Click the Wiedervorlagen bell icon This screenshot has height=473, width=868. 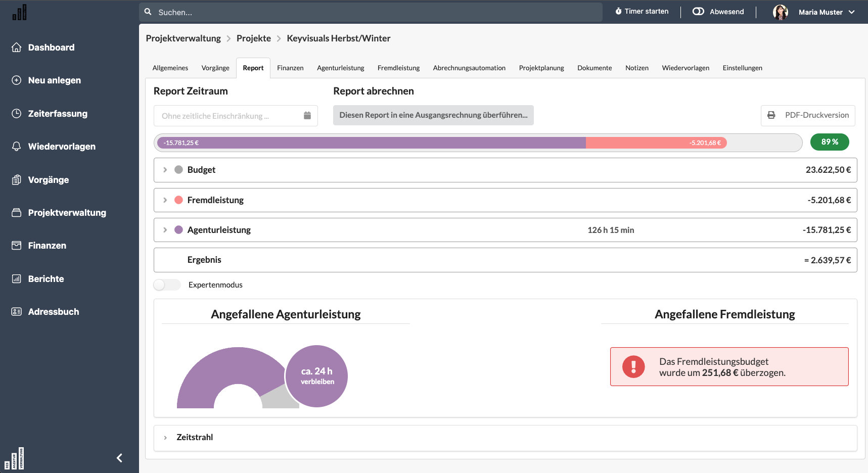(17, 147)
